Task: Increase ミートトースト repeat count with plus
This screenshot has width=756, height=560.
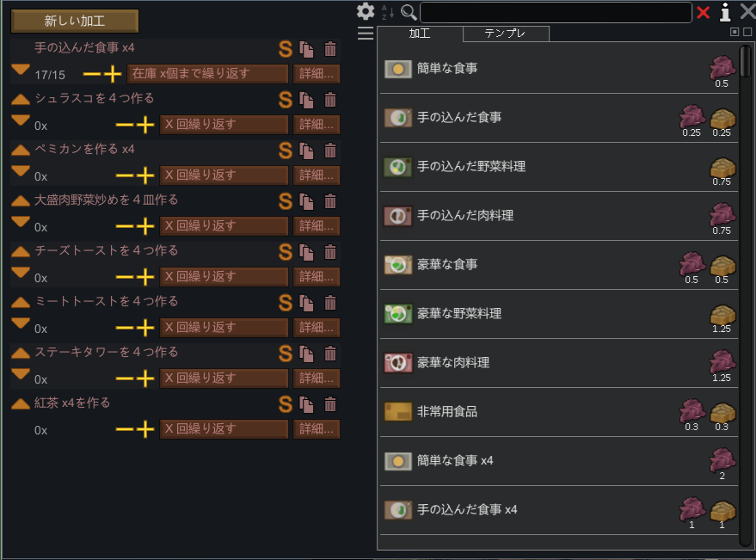Action: (x=145, y=328)
